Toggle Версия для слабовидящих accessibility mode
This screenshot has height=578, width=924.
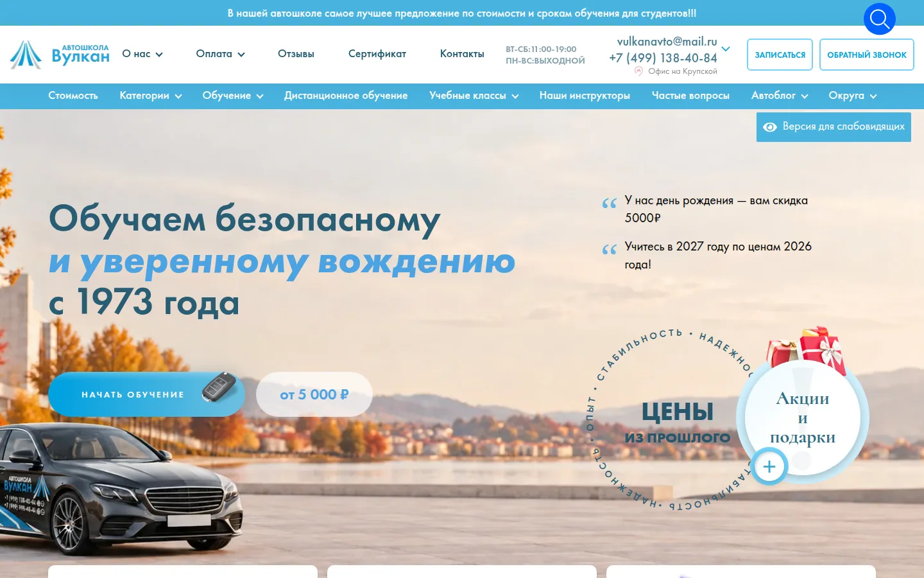tap(834, 127)
